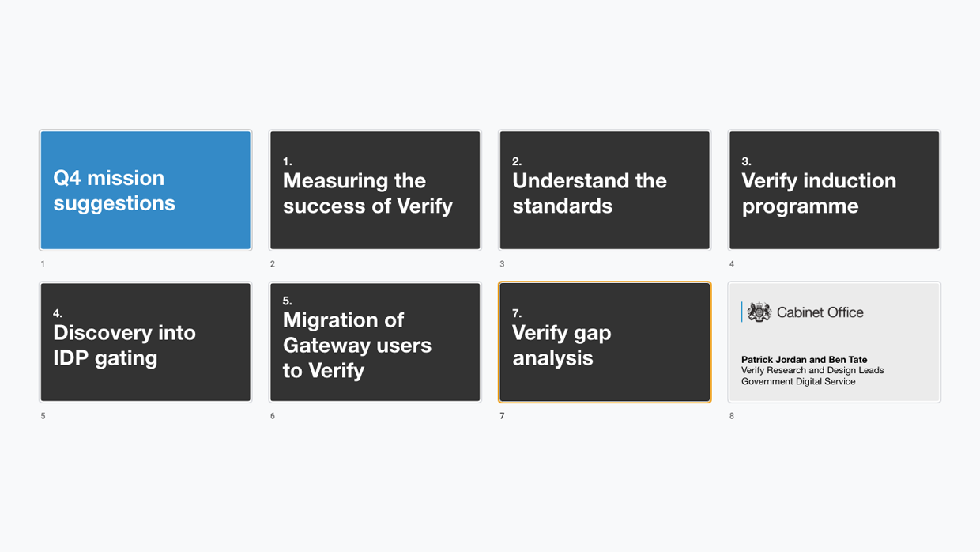The width and height of the screenshot is (980, 552).
Task: Click slide number 1 label below thumbnail
Action: pyautogui.click(x=43, y=264)
